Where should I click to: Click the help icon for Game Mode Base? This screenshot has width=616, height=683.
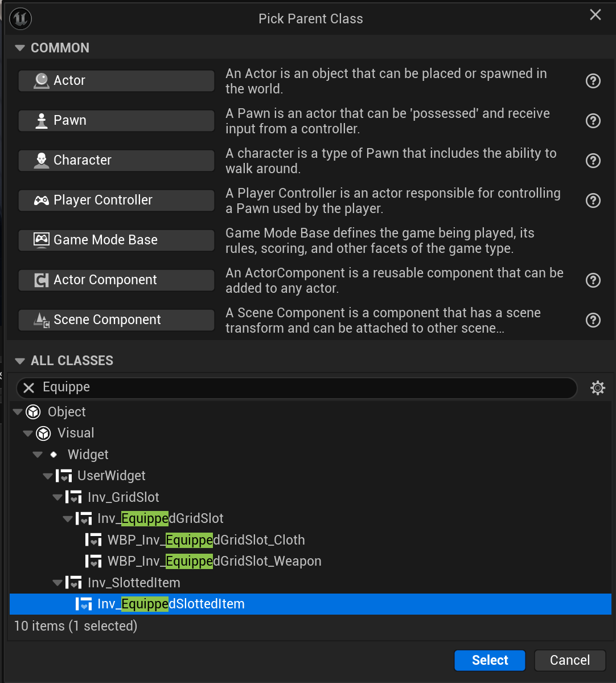tap(593, 240)
